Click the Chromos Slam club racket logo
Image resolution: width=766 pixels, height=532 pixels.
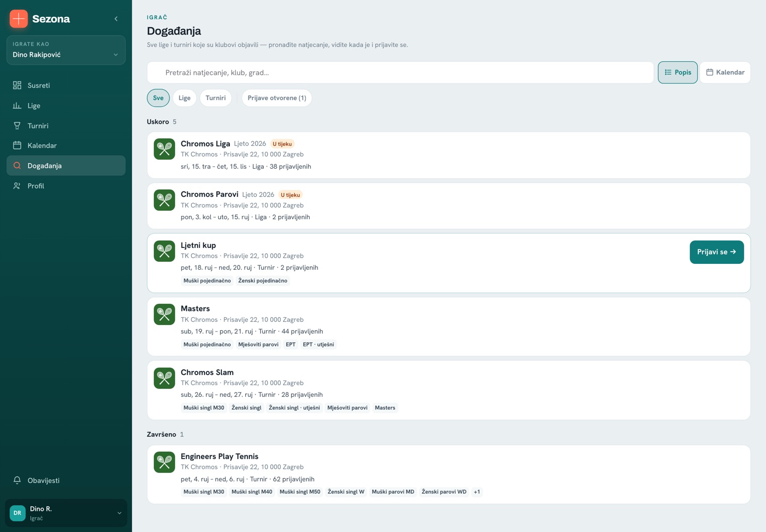(x=164, y=378)
